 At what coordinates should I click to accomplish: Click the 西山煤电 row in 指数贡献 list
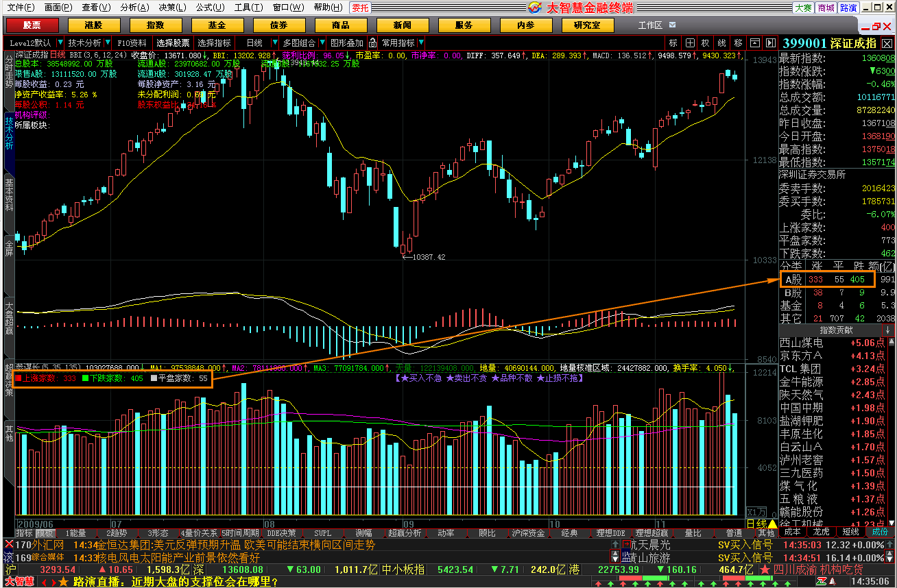tap(833, 343)
